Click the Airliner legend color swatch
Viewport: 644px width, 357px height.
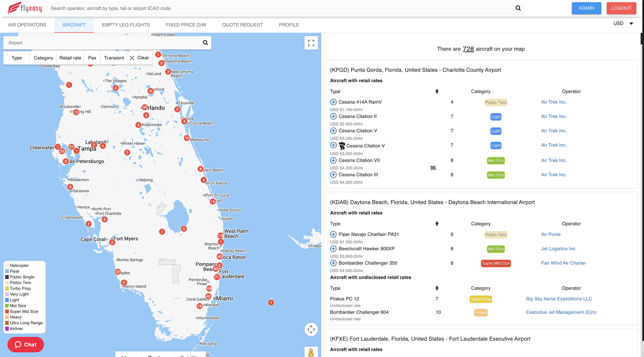coord(7,329)
